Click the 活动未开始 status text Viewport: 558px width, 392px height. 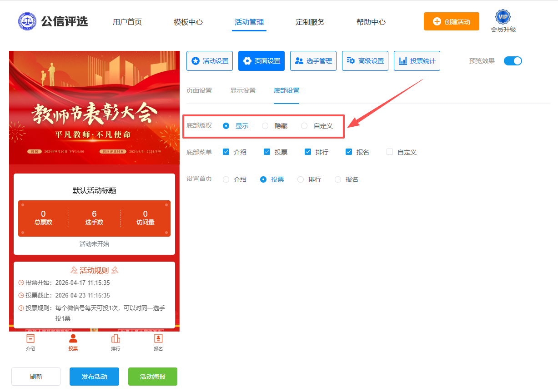click(x=94, y=244)
